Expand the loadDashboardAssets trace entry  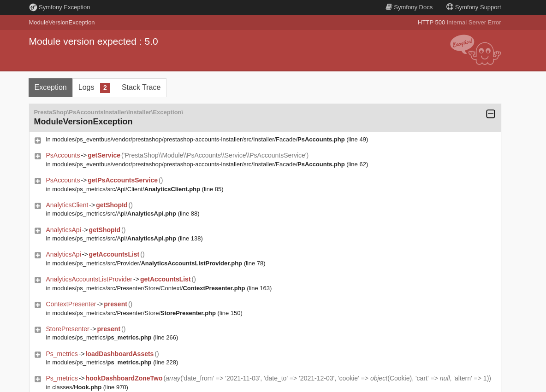38,354
